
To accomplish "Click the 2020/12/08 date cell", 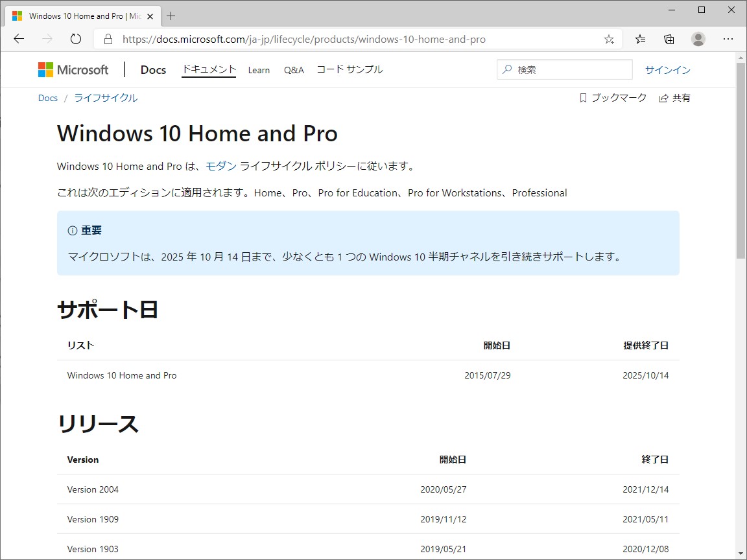I will (646, 549).
